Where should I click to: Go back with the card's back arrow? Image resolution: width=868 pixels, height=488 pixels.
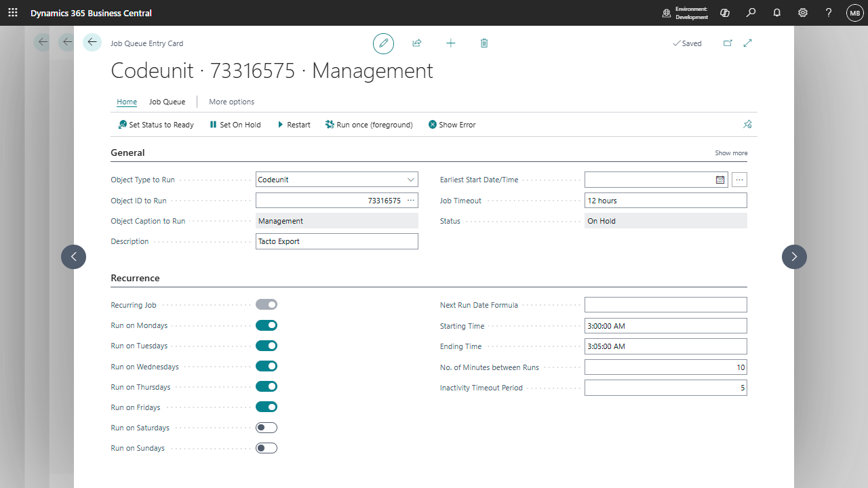tap(92, 43)
